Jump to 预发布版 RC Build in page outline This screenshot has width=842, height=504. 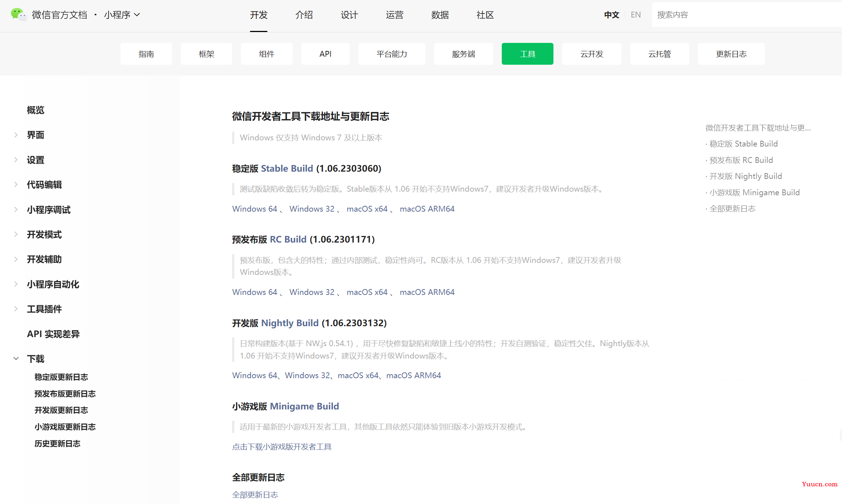741,160
